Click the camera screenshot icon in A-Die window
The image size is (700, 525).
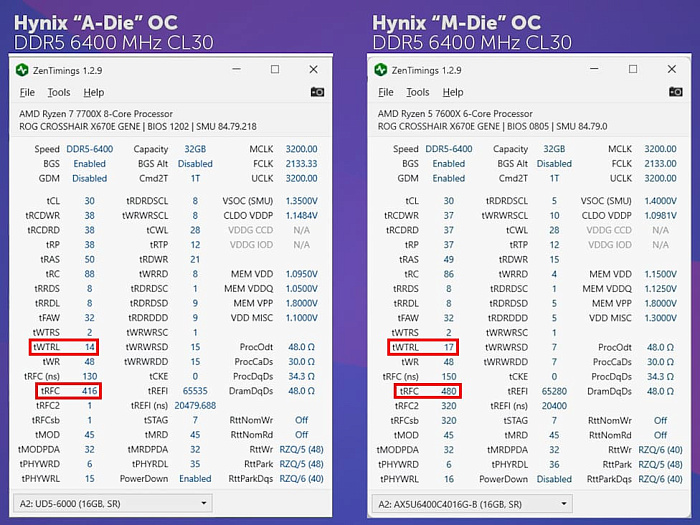[317, 92]
